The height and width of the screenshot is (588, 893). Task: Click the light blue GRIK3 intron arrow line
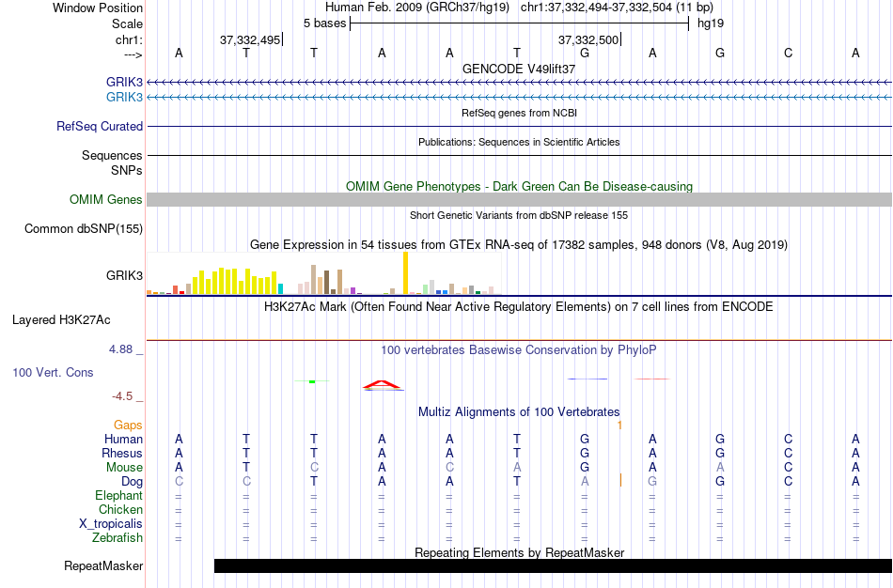click(x=520, y=98)
